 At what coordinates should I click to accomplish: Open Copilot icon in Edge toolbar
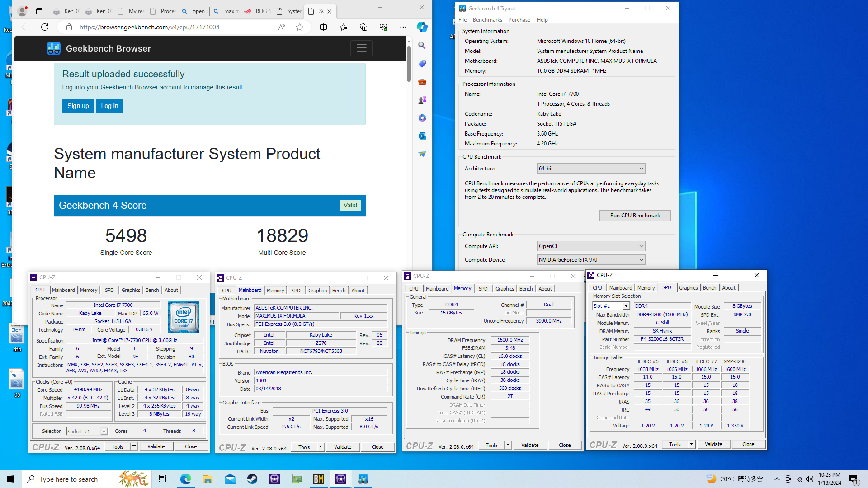click(x=422, y=27)
